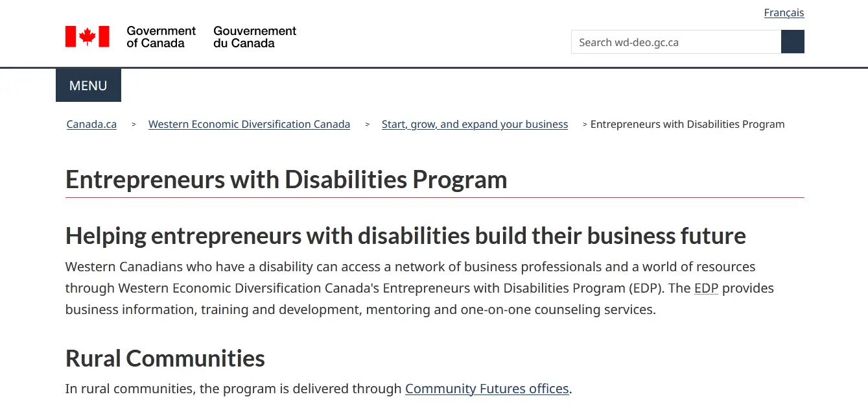The height and width of the screenshot is (412, 868).
Task: Click the current Entrepreneurs with Disabilities Program breadcrumb
Action: pos(687,125)
